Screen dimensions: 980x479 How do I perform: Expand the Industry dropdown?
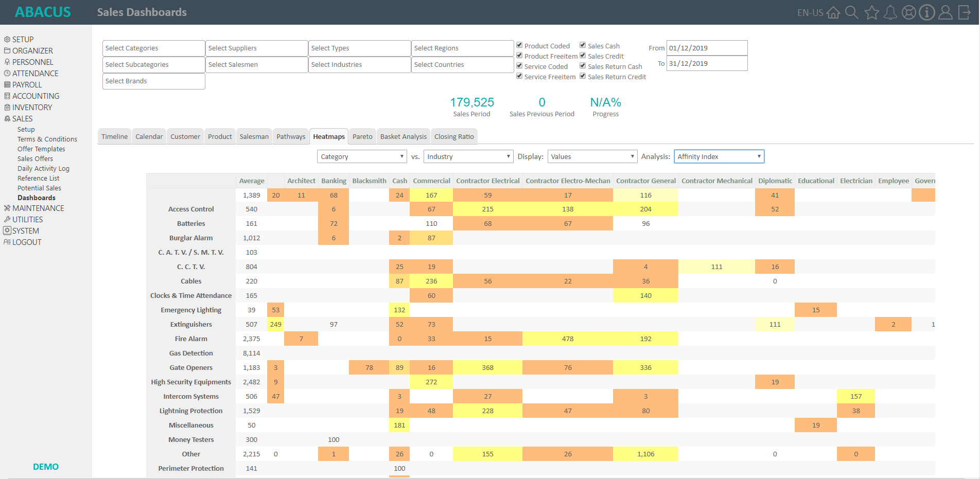coord(468,156)
